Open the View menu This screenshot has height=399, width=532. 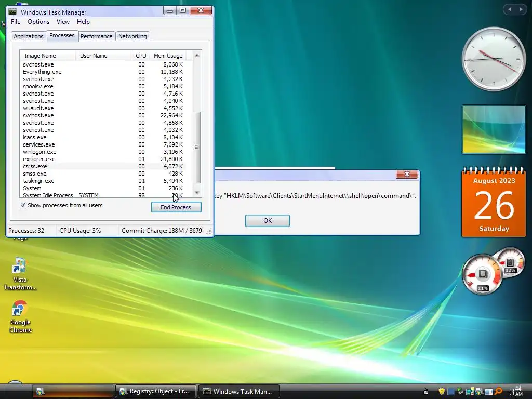point(63,22)
